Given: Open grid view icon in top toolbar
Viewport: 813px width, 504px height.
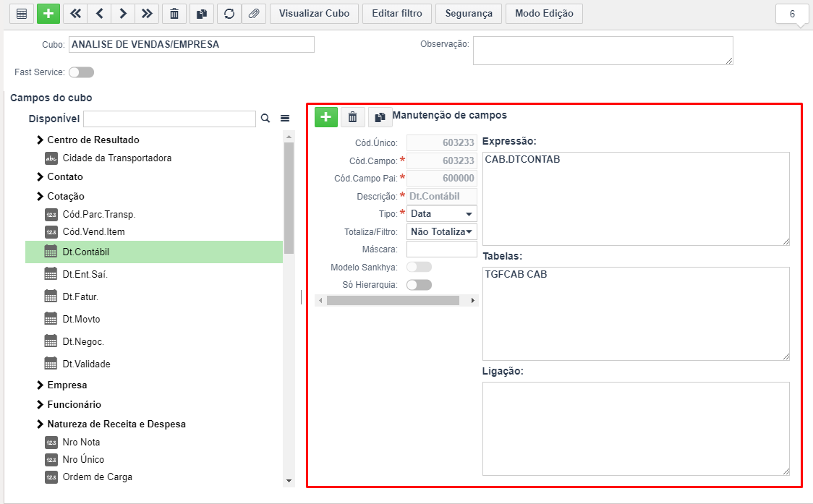Looking at the screenshot, I should pos(22,14).
